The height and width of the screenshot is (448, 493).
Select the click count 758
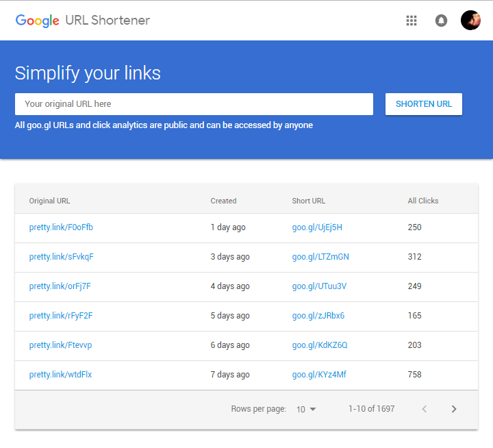[414, 375]
